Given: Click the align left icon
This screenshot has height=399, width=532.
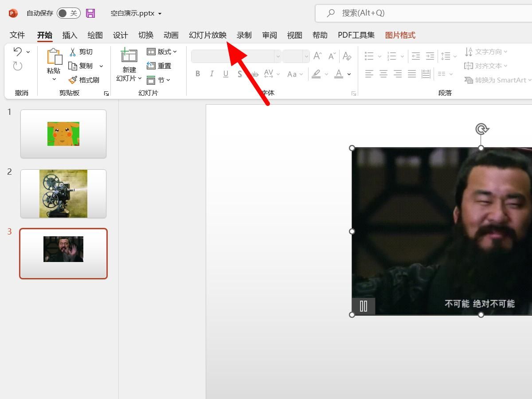Looking at the screenshot, I should (369, 74).
